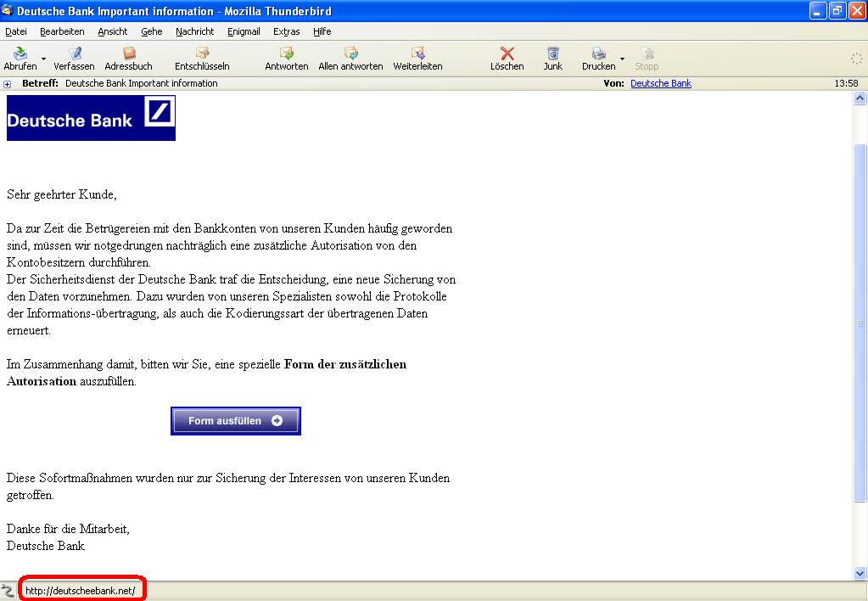Viewport: 868px width, 601px height.
Task: Open the Gehe menu
Action: click(152, 31)
